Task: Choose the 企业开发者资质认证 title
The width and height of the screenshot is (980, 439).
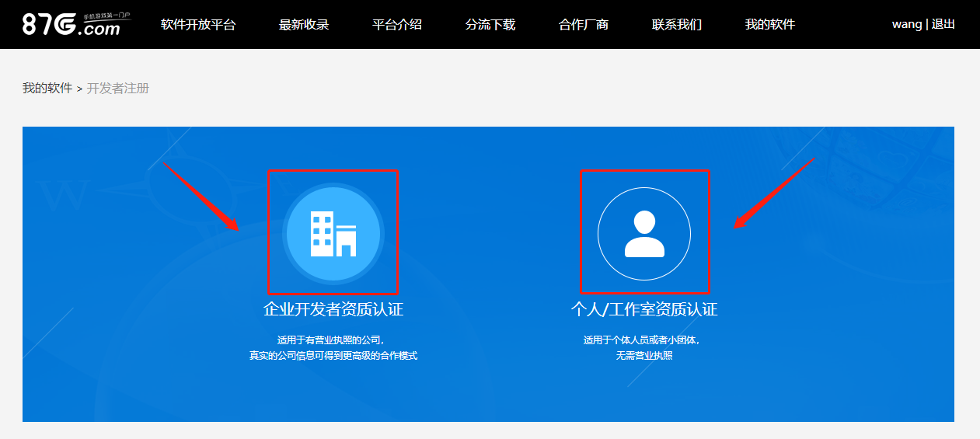Action: click(333, 309)
